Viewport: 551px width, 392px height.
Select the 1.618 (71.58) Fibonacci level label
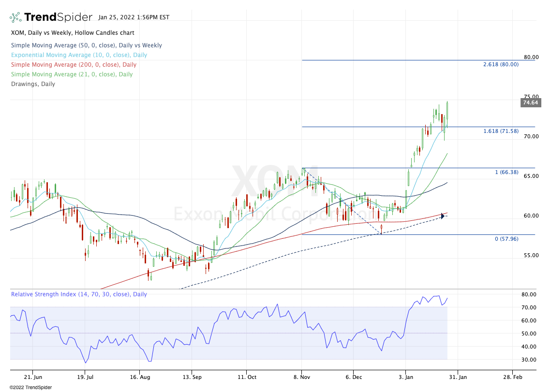[x=501, y=131]
